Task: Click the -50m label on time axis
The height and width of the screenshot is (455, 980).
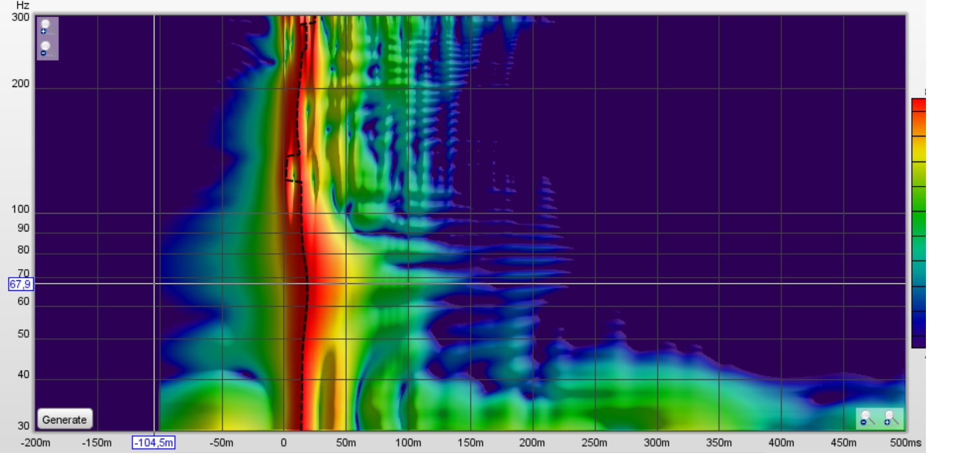Action: coord(221,442)
